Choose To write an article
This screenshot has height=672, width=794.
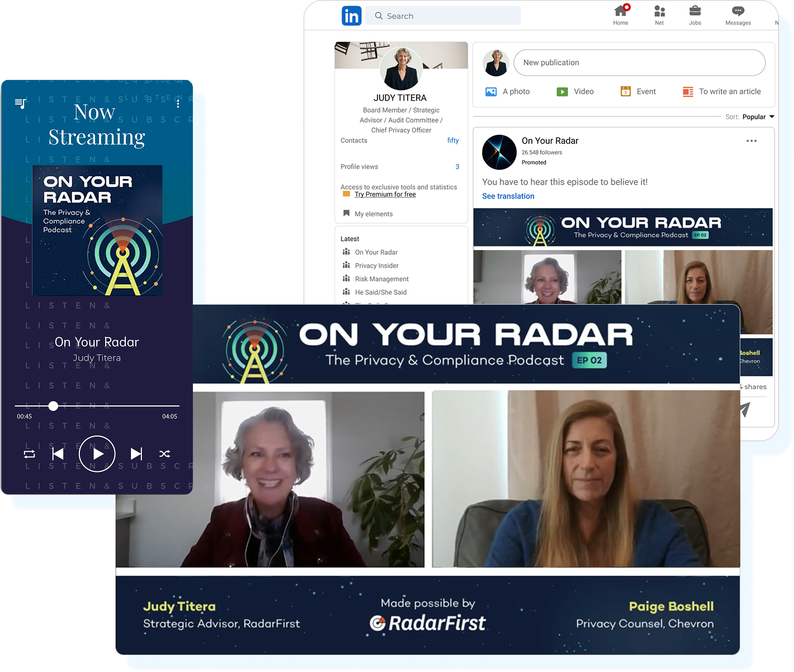click(721, 92)
